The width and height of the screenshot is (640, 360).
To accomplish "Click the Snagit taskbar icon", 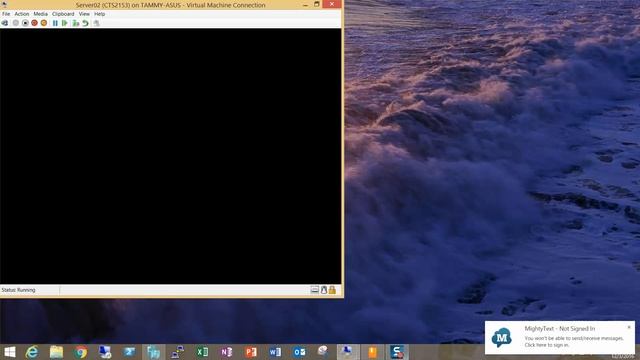I will click(x=397, y=352).
